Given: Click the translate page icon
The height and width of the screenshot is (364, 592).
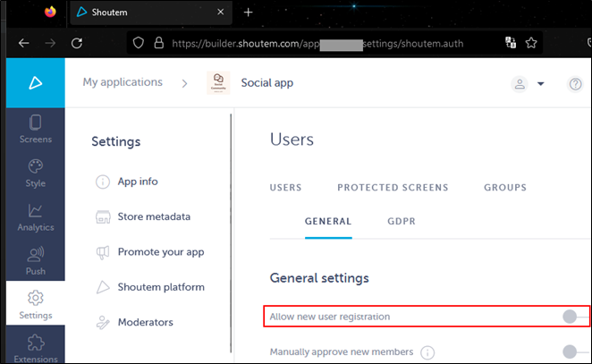Looking at the screenshot, I should pos(511,43).
